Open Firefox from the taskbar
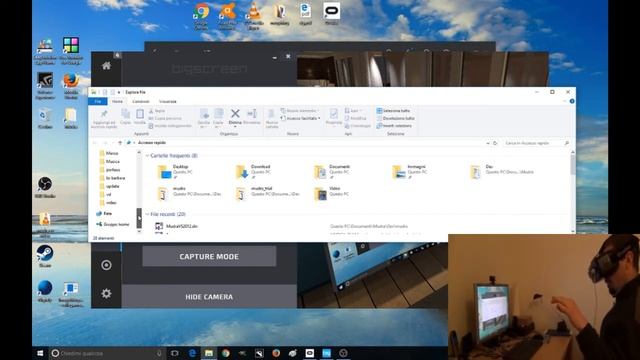 [x=276, y=353]
